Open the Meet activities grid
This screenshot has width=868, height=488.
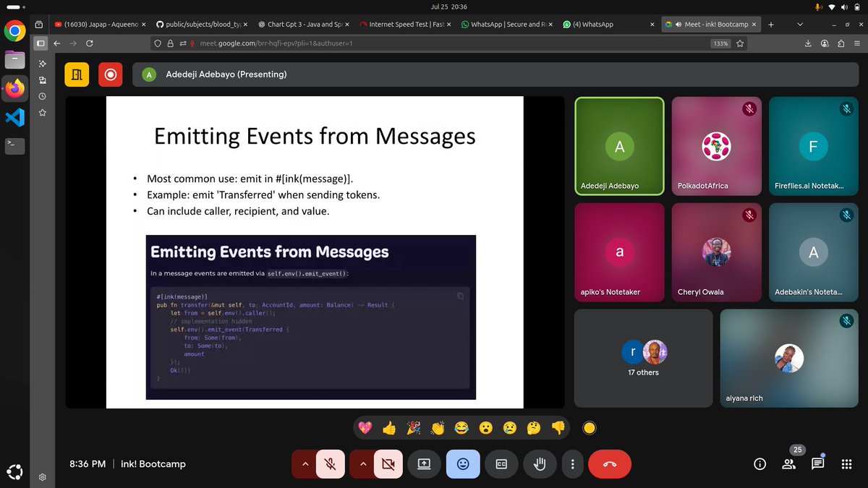[x=846, y=464]
